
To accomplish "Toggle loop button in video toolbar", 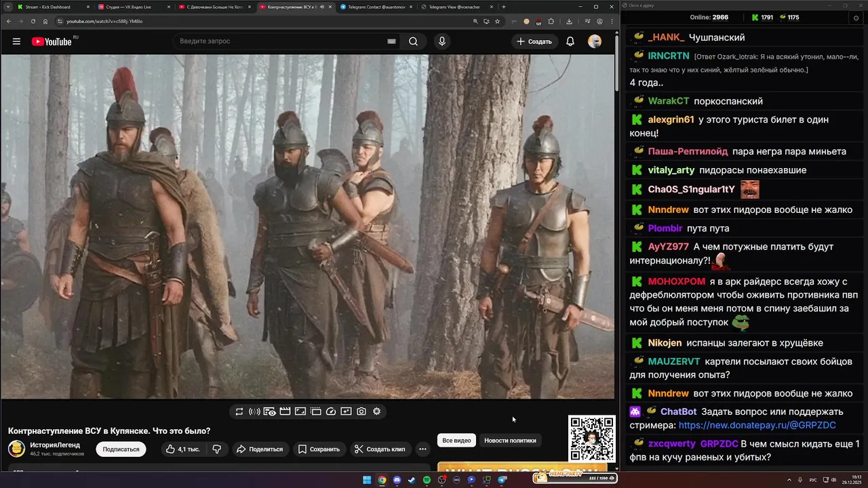I will tap(239, 411).
